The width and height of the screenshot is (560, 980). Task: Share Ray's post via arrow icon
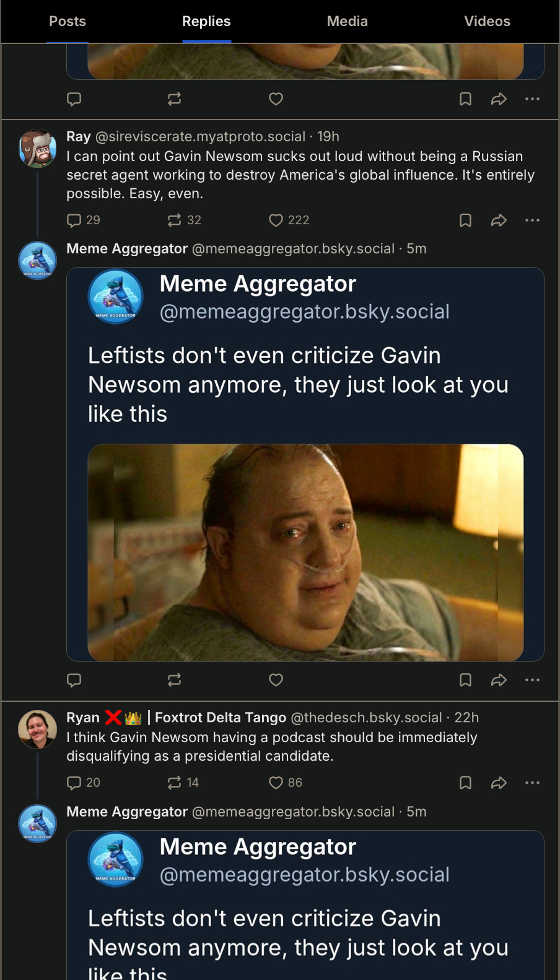point(499,221)
